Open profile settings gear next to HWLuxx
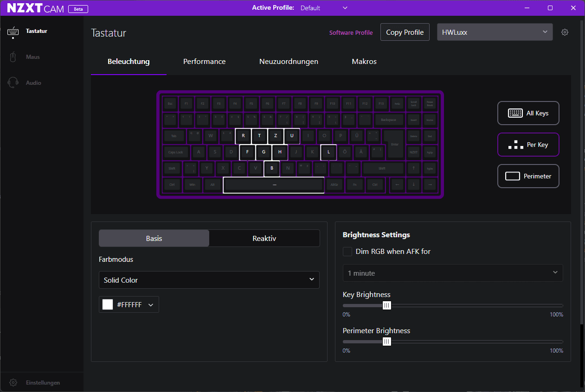585x392 pixels. [565, 32]
